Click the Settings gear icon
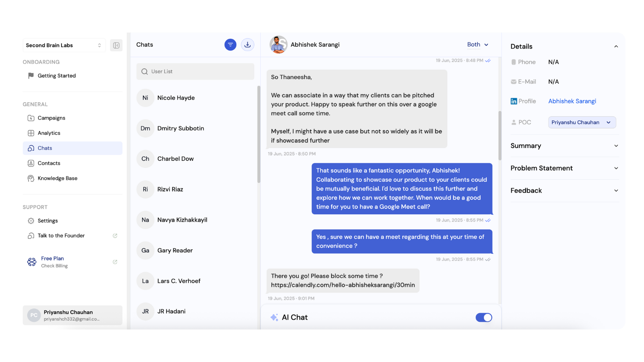644x362 pixels. 31,221
